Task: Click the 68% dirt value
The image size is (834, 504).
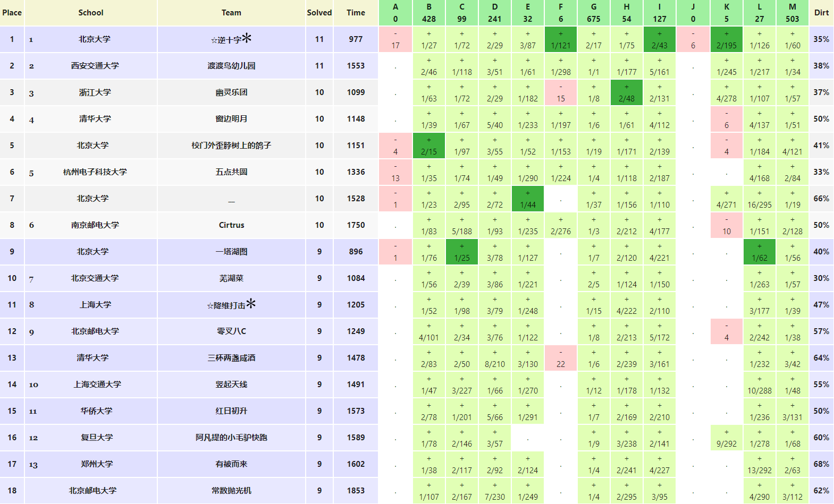Action: (821, 464)
